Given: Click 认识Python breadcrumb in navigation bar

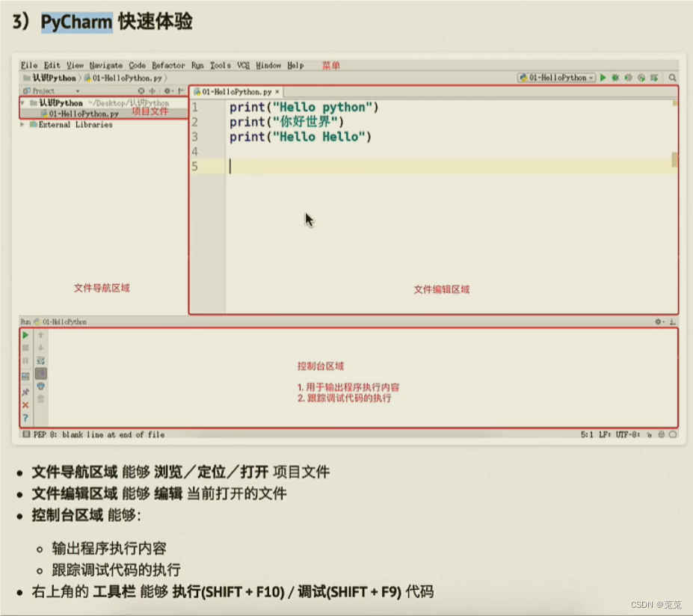Looking at the screenshot, I should 50,78.
